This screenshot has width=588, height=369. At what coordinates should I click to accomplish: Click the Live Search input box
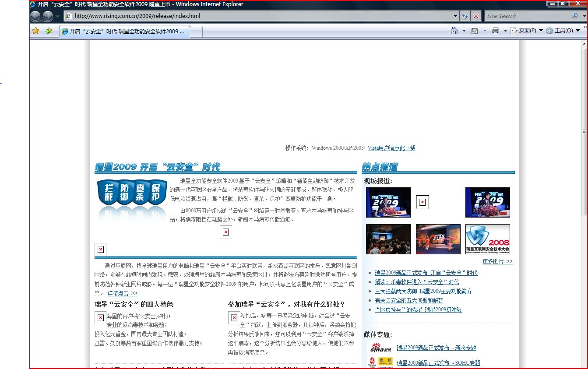tap(528, 16)
